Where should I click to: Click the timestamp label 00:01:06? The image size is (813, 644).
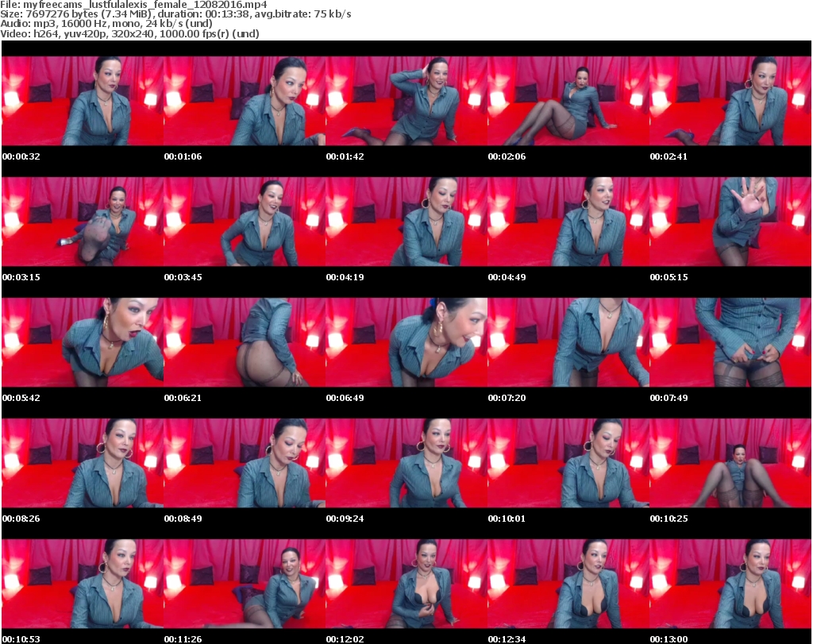tap(183, 156)
